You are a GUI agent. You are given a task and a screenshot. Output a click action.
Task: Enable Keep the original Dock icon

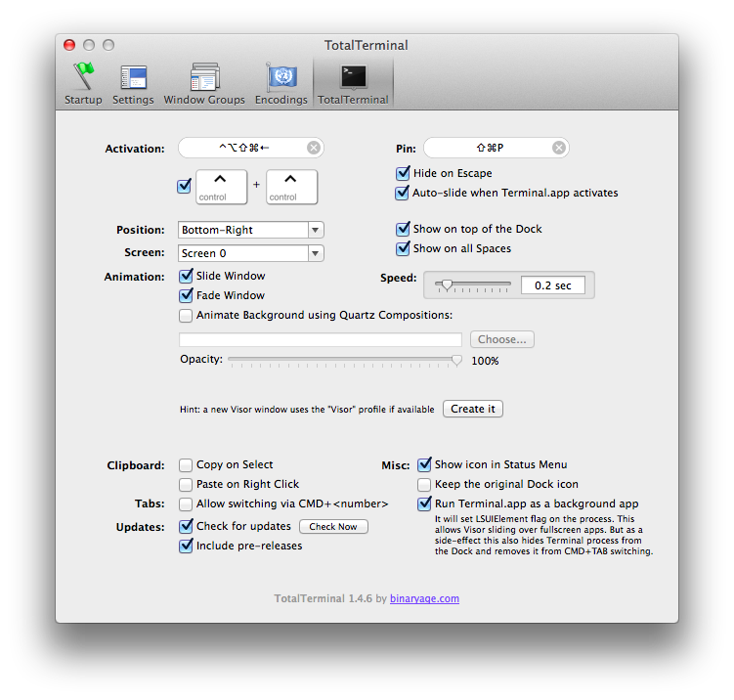[424, 484]
